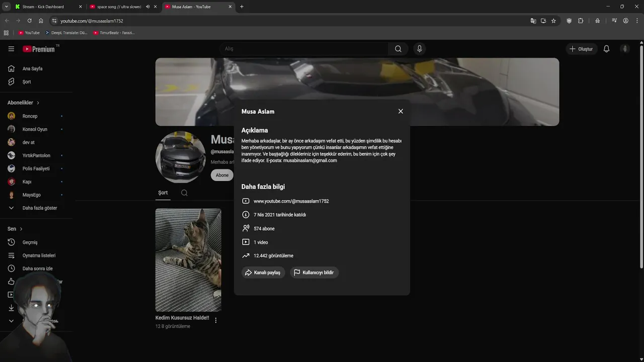Click the Oluştur create button
The image size is (644, 362).
pos(581,49)
